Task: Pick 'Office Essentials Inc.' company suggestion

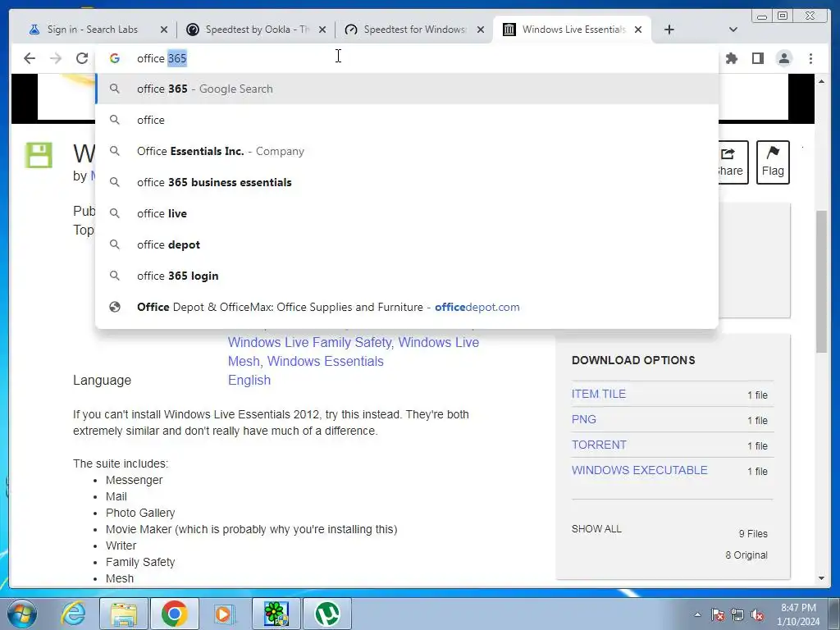Action: click(x=407, y=151)
